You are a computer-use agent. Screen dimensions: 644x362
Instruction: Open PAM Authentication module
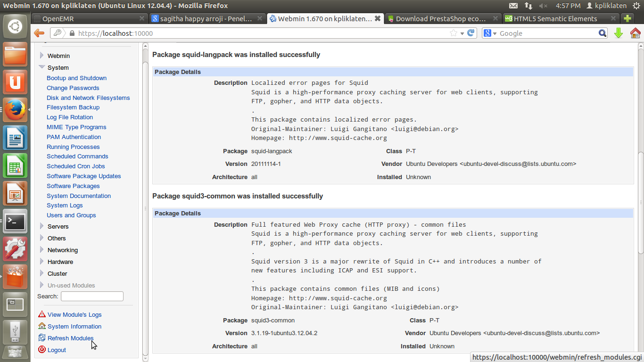click(x=74, y=137)
